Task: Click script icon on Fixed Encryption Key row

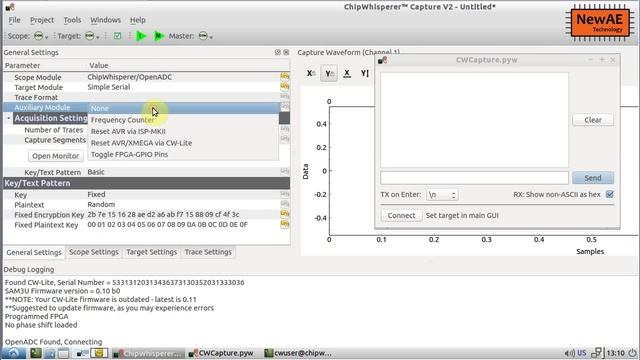Action: [284, 214]
